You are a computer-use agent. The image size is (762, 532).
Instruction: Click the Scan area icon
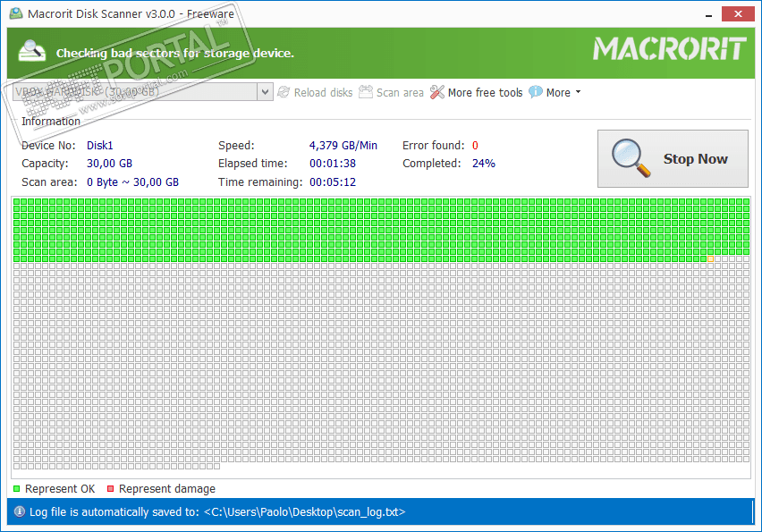tap(366, 91)
